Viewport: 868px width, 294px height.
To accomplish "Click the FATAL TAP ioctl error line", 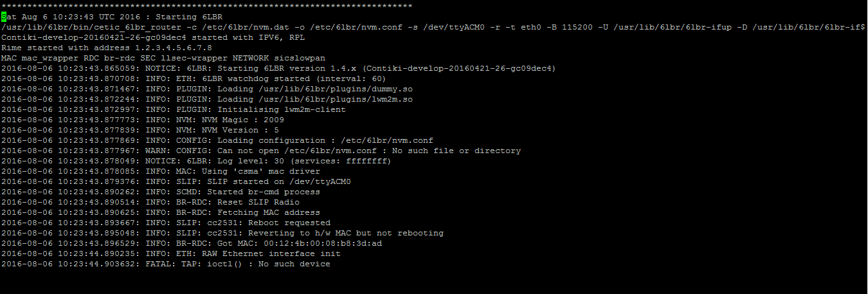I will [x=166, y=264].
